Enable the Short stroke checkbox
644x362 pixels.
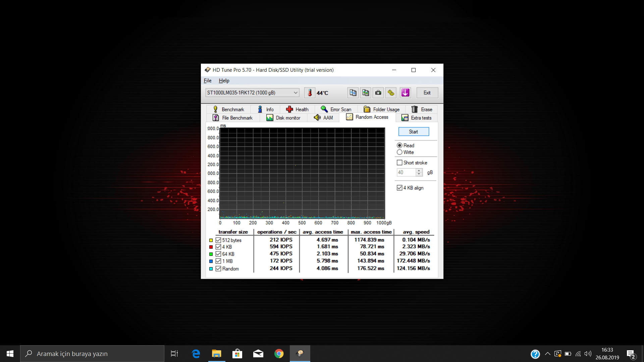pos(399,162)
